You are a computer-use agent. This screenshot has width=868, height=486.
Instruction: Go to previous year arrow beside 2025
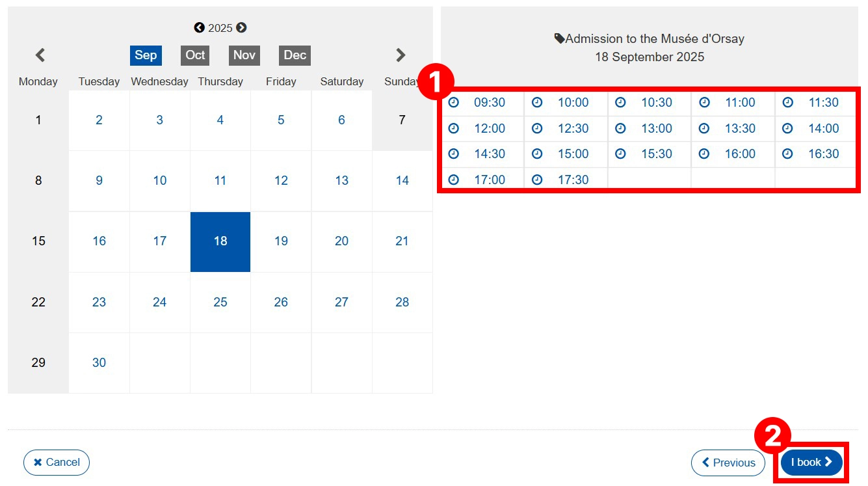199,28
